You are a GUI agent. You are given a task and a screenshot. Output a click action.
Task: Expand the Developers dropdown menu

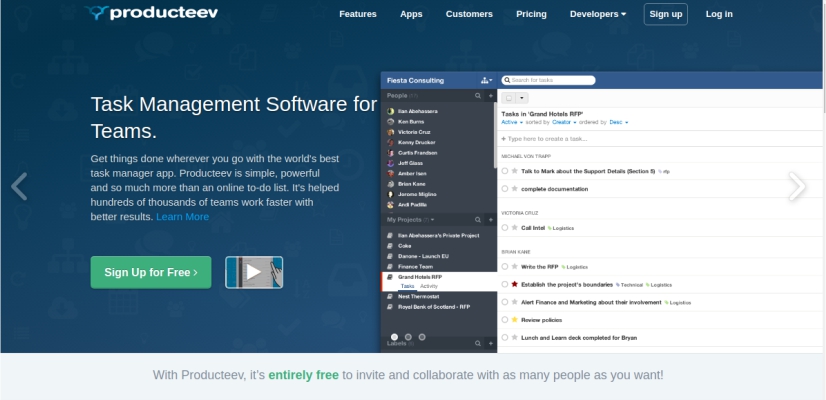click(x=598, y=14)
